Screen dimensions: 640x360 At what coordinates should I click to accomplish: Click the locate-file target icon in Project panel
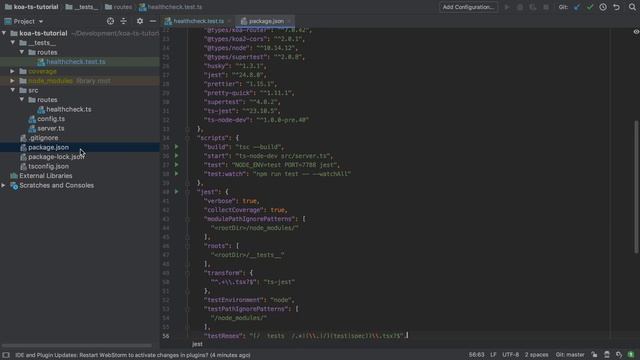pyautogui.click(x=110, y=21)
